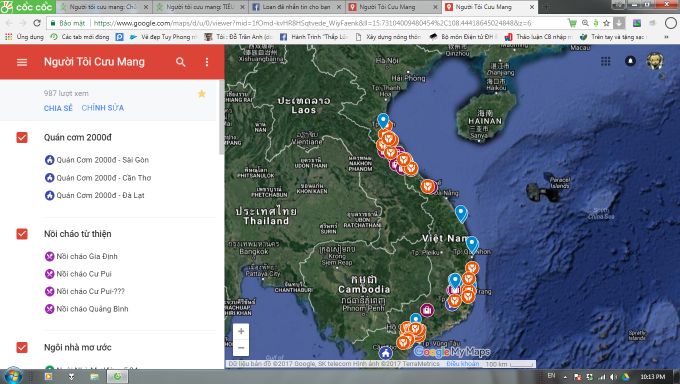Switch to first Người tôi cưu mang: Ch tab
The height and width of the screenshot is (384, 680).
tap(104, 7)
